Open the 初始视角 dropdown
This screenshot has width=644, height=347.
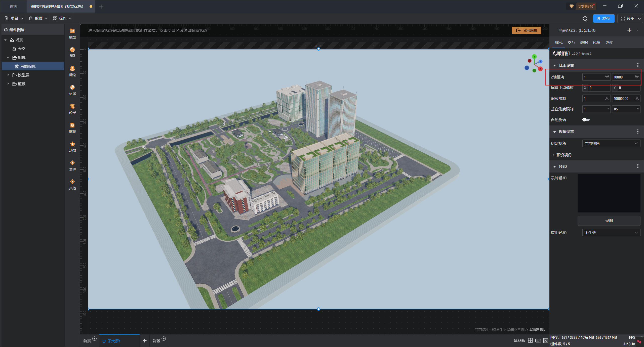pyautogui.click(x=611, y=143)
